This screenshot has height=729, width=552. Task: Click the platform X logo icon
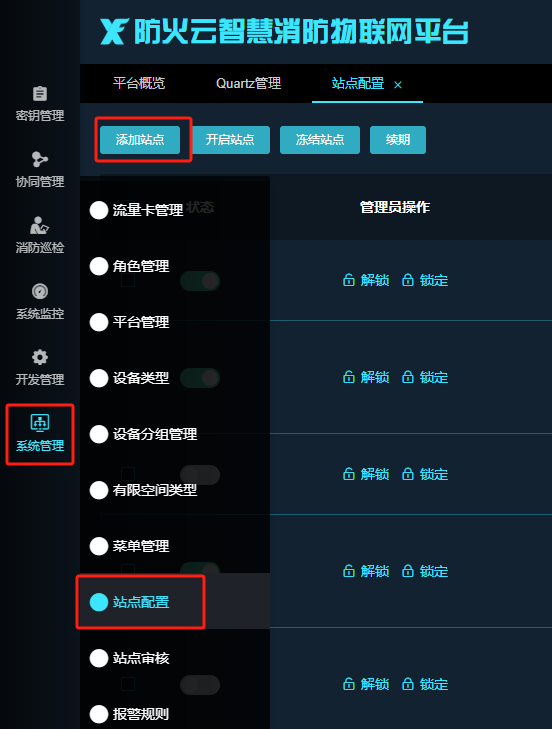[x=113, y=32]
